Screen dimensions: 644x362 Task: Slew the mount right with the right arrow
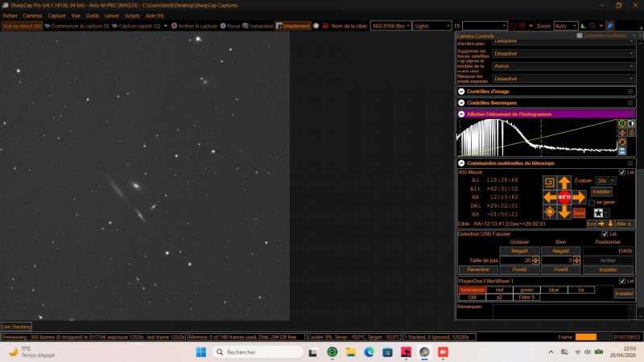click(579, 197)
